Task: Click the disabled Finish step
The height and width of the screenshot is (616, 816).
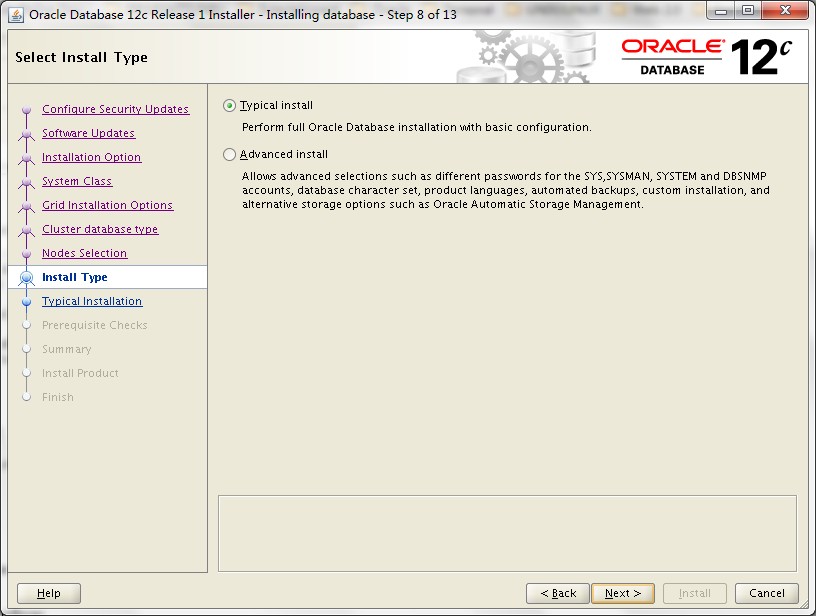Action: [x=58, y=397]
